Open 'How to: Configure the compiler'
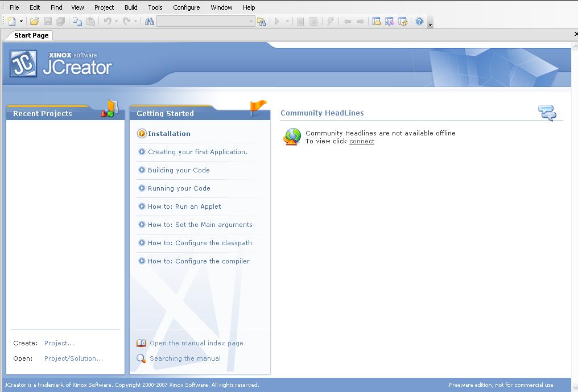This screenshot has width=578, height=392. click(x=199, y=261)
